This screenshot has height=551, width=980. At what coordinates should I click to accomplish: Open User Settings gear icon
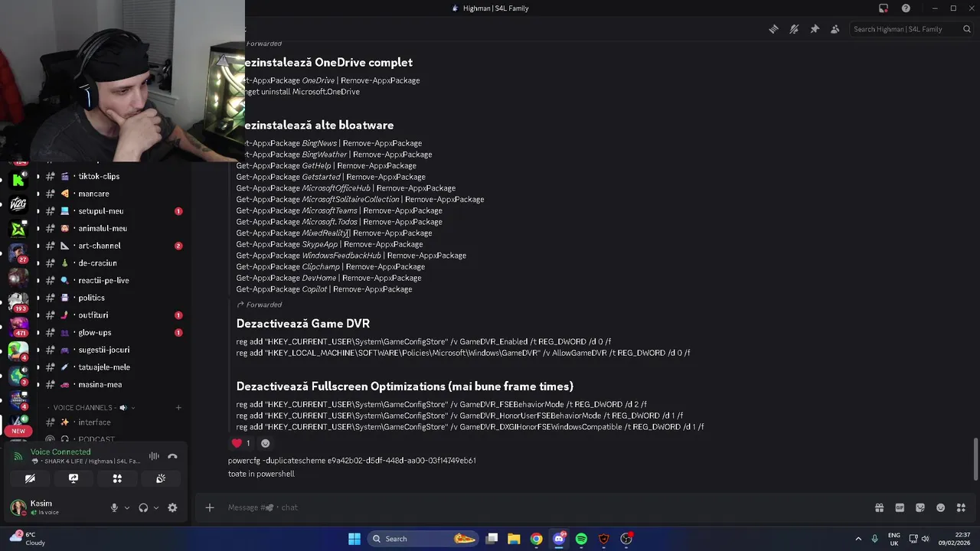(x=172, y=507)
